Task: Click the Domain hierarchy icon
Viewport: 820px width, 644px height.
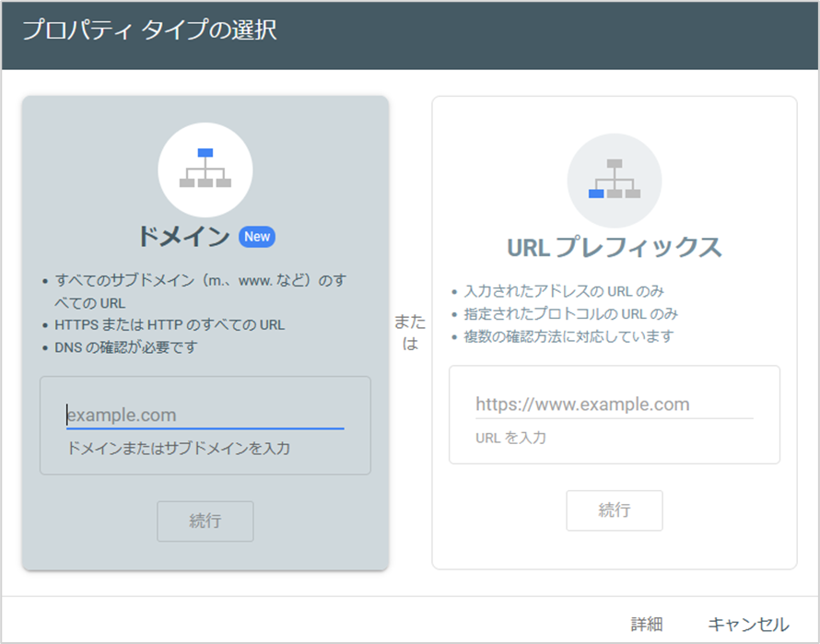Action: pos(205,170)
